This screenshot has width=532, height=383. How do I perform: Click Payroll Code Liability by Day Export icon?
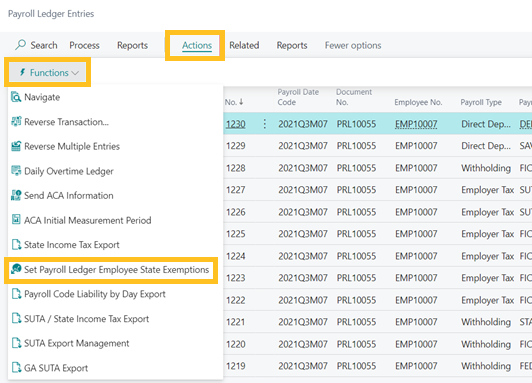pyautogui.click(x=16, y=294)
